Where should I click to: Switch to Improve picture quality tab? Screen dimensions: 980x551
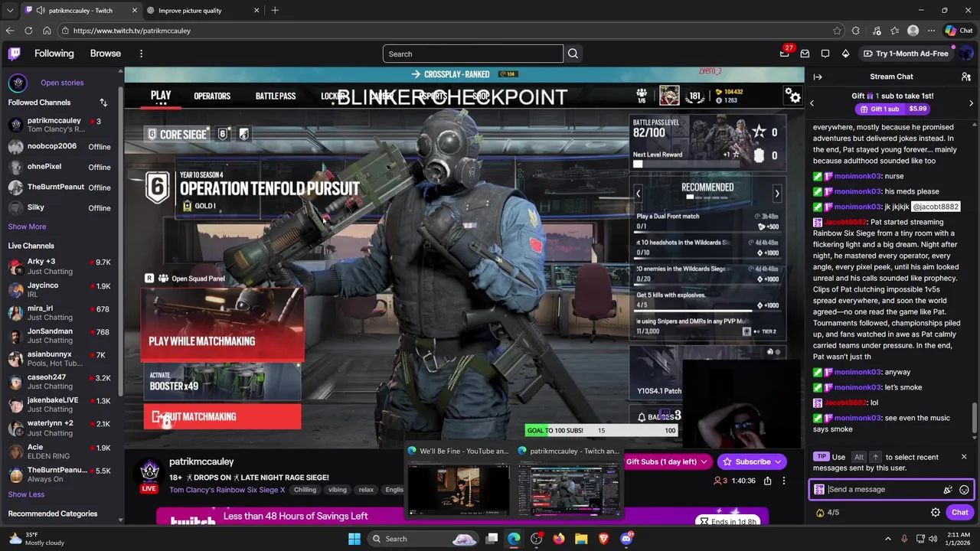click(204, 11)
